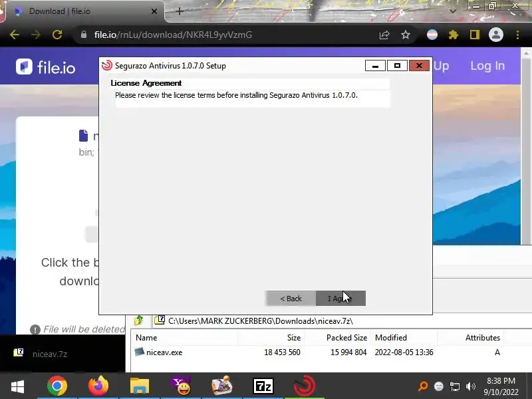Maximize the Segurazo setup window
The image size is (532, 399).
(397, 65)
